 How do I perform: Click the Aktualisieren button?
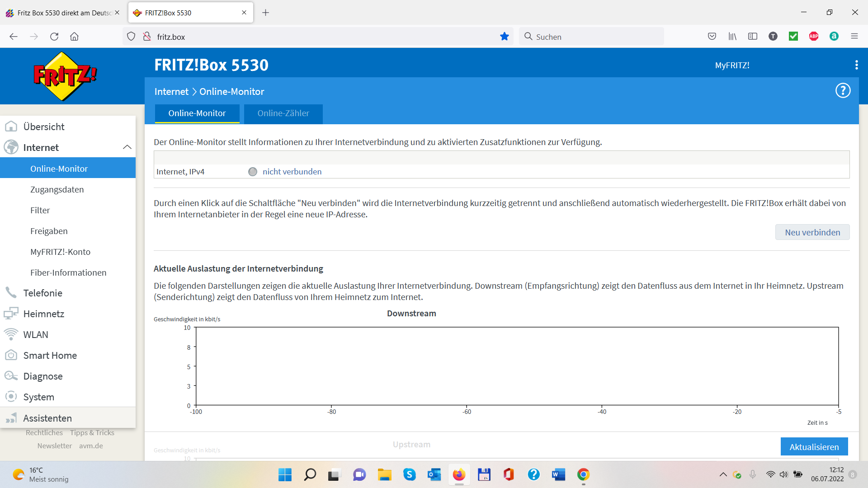coord(814,447)
